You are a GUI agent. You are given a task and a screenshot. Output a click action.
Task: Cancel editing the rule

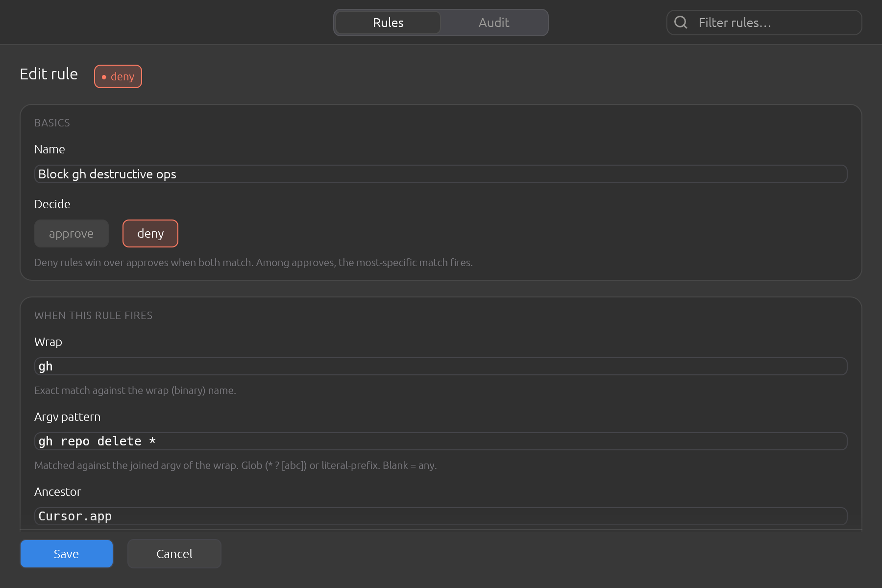point(174,554)
